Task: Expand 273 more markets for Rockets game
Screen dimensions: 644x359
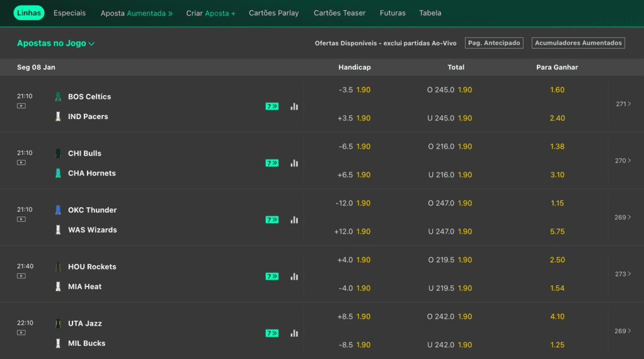Action: coord(623,274)
